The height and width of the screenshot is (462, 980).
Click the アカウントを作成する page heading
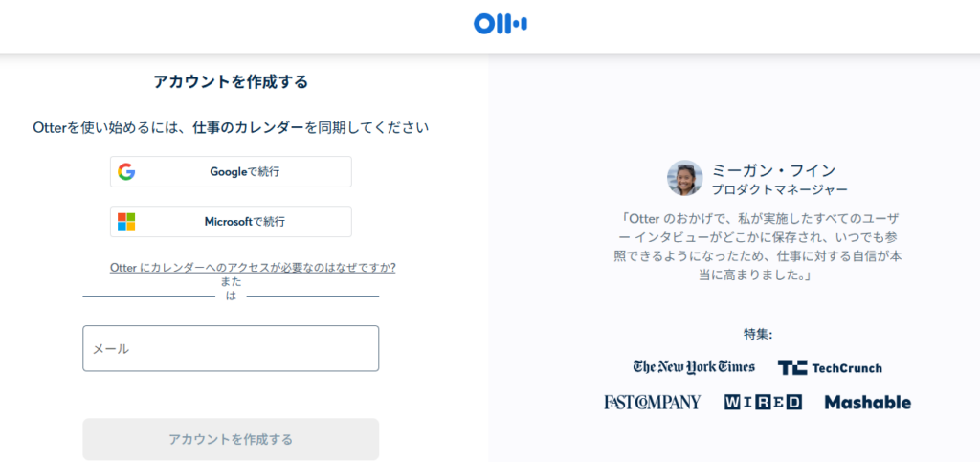(231, 82)
